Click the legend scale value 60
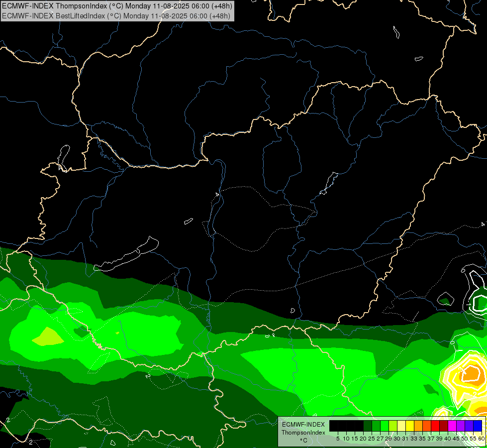 coord(482,439)
